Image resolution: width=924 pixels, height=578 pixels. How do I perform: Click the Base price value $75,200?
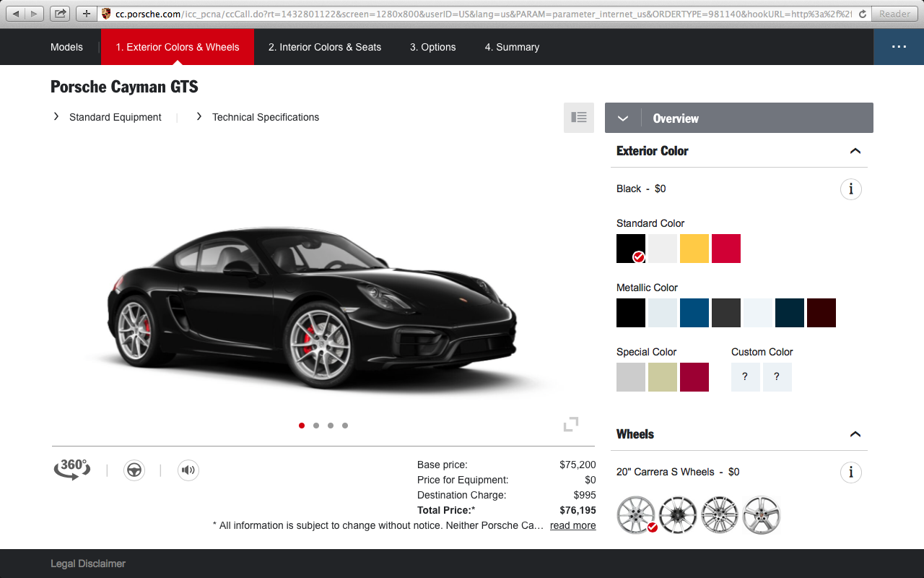(577, 465)
